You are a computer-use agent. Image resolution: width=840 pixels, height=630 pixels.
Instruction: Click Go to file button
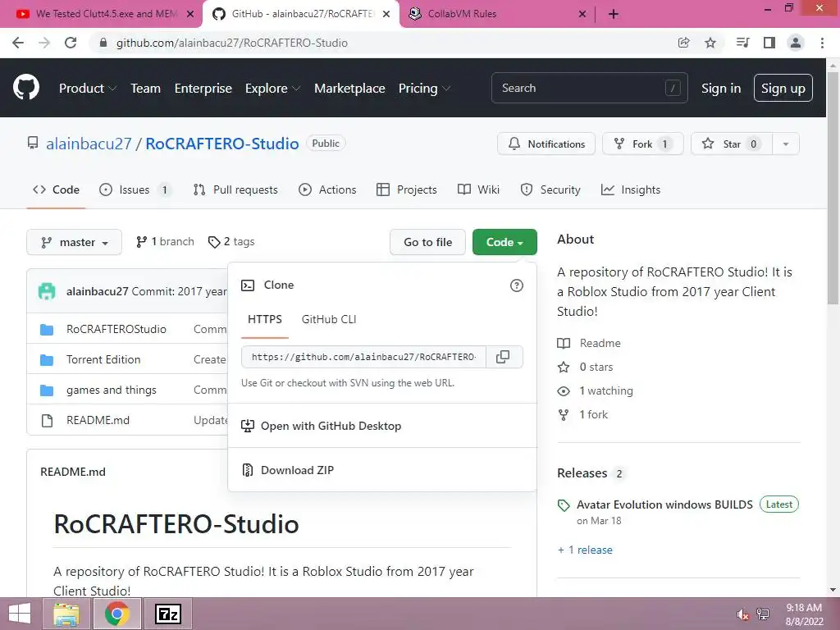pyautogui.click(x=427, y=242)
